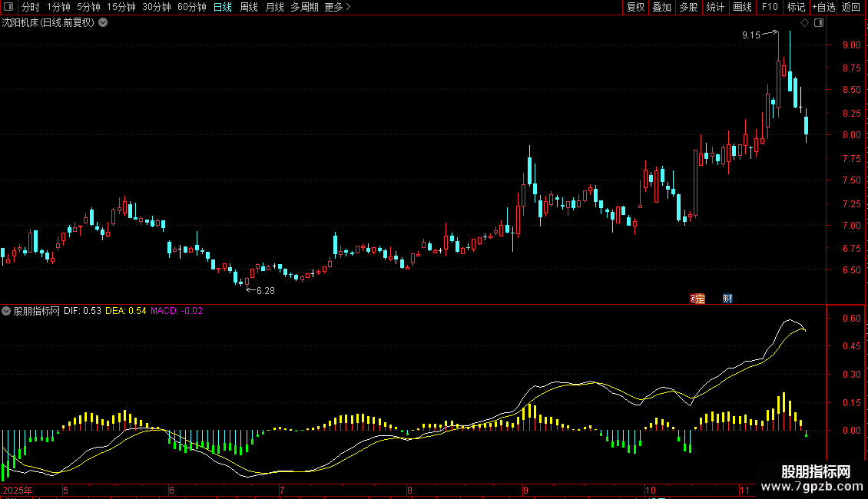The height and width of the screenshot is (499, 868).
Task: Open the 股朋指标网 indicator dropdown arrow
Action: (6, 311)
